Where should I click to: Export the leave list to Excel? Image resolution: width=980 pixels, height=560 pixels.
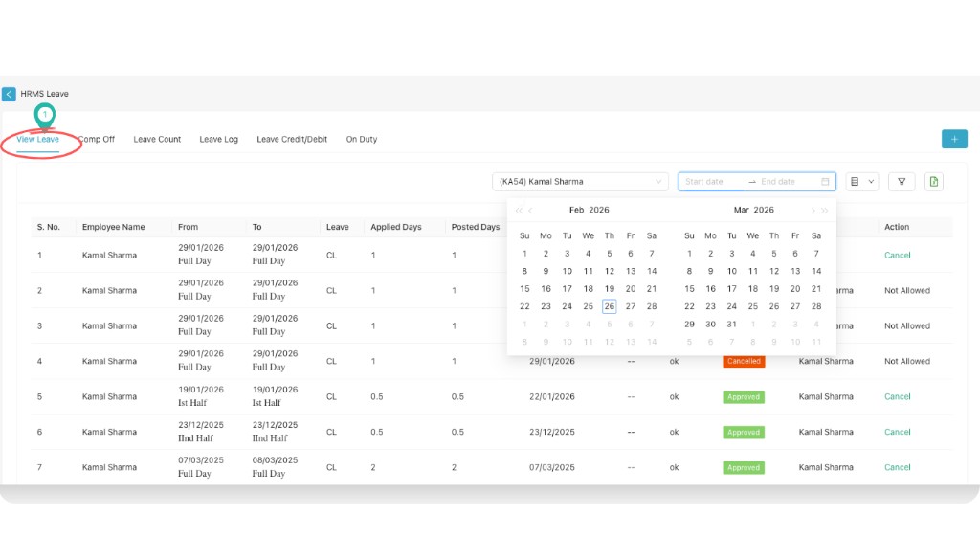tap(934, 181)
